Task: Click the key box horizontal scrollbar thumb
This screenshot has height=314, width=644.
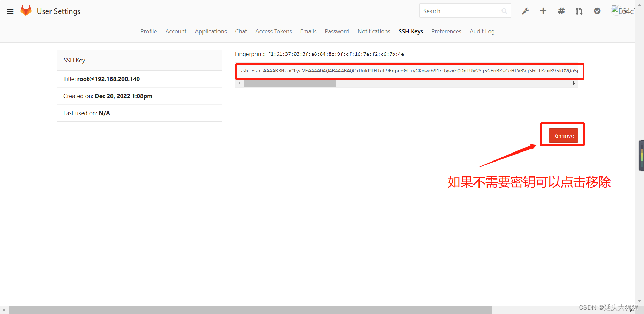Action: pos(290,83)
